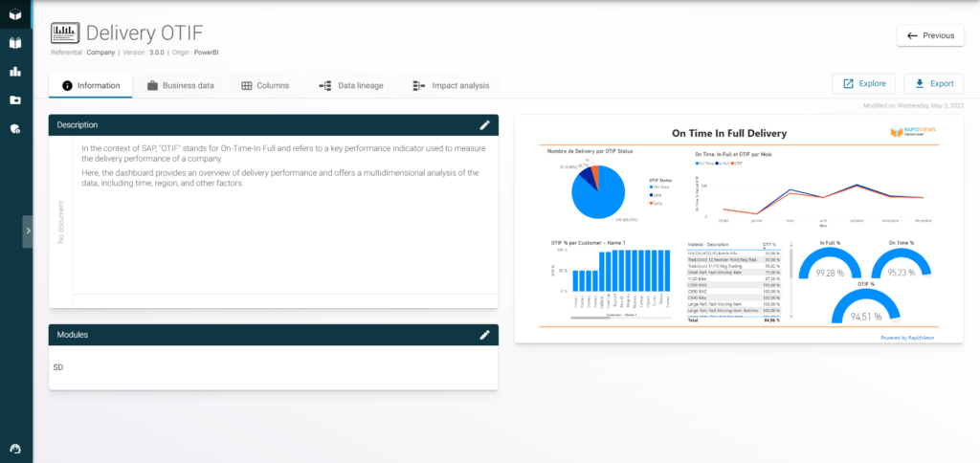Open the Impact analysis tab
The image size is (980, 463).
click(450, 85)
